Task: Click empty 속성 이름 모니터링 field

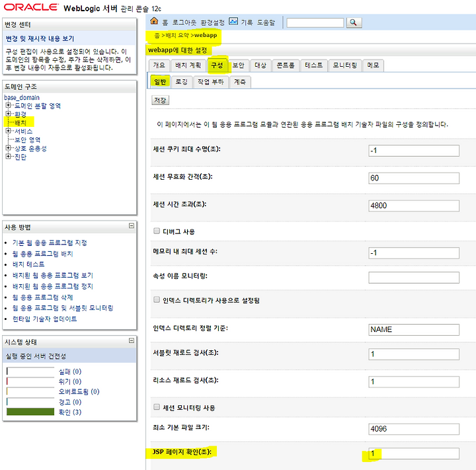Action: click(414, 277)
